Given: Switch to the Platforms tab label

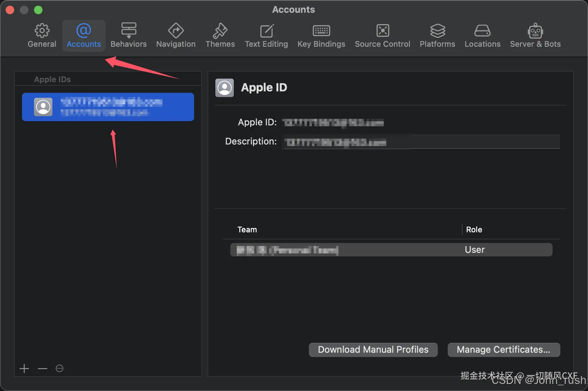Looking at the screenshot, I should tap(437, 44).
